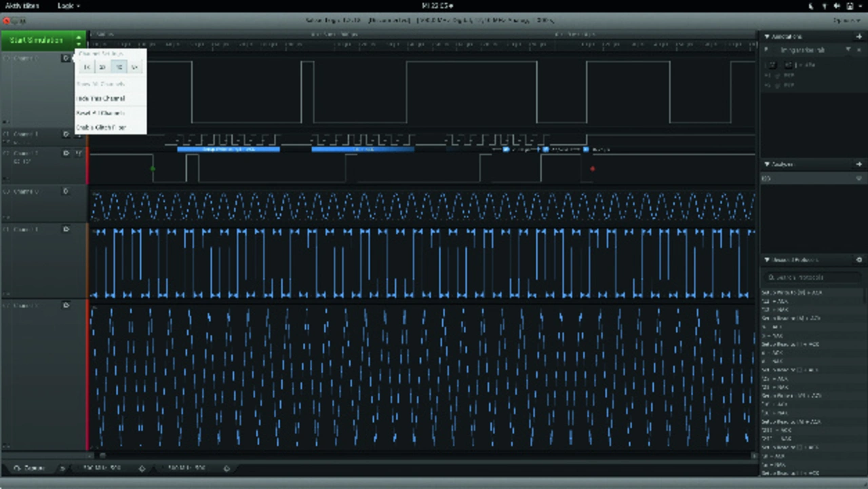Open the timing marker pair dropdown arrow
This screenshot has width=868, height=489.
849,50
